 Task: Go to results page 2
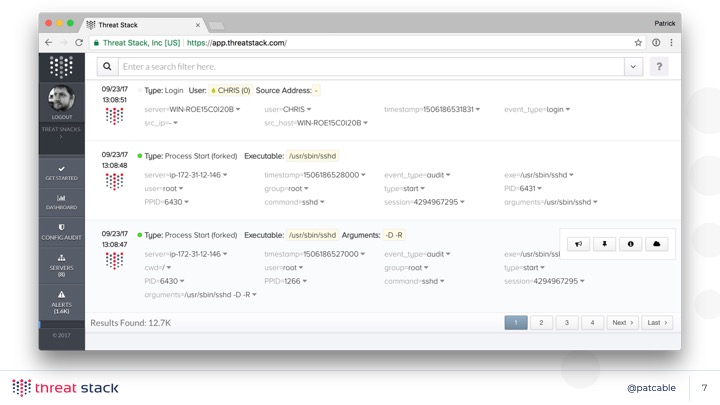tap(541, 323)
